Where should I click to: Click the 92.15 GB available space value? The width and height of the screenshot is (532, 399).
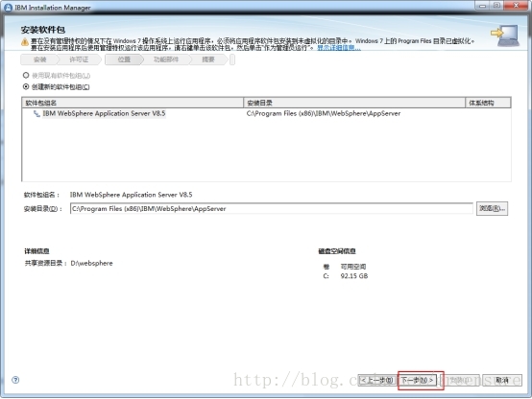pos(354,276)
